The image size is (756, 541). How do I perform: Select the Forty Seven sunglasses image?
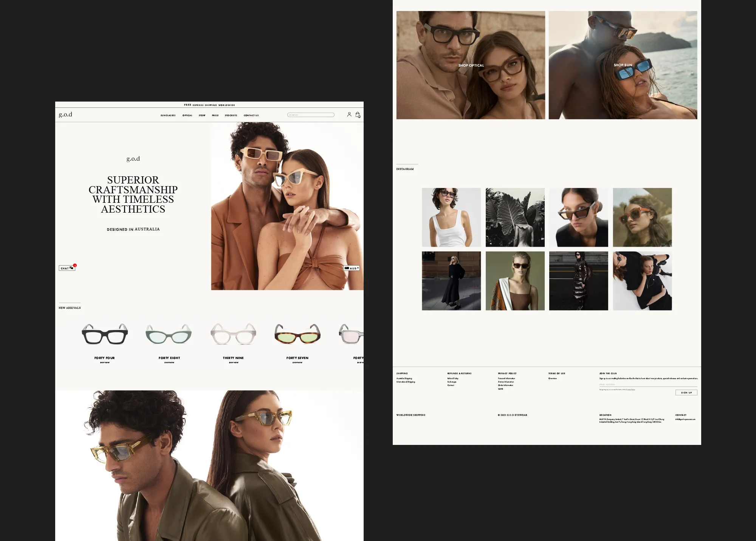pyautogui.click(x=297, y=334)
